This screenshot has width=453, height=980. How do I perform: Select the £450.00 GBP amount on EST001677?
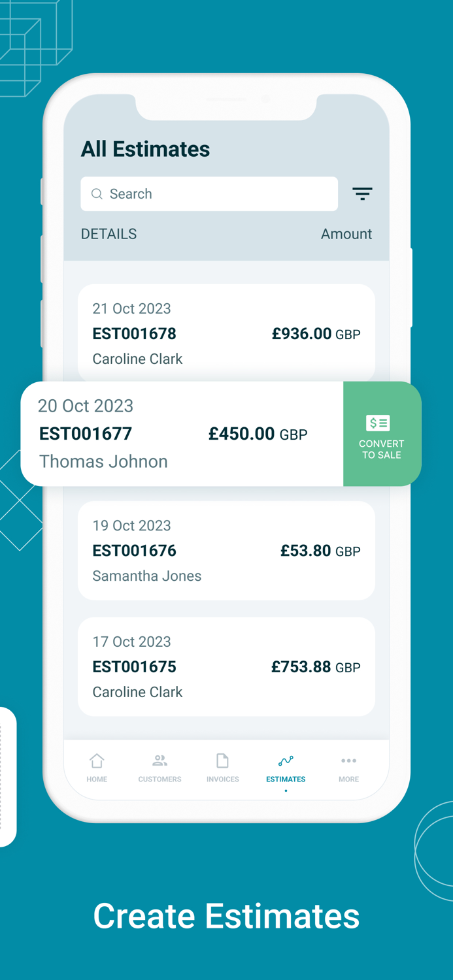pyautogui.click(x=258, y=433)
